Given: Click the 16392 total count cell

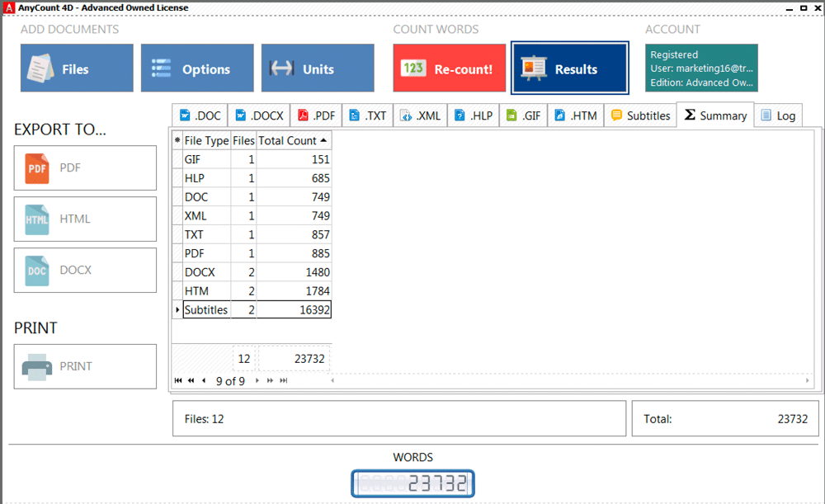Looking at the screenshot, I should tap(294, 310).
